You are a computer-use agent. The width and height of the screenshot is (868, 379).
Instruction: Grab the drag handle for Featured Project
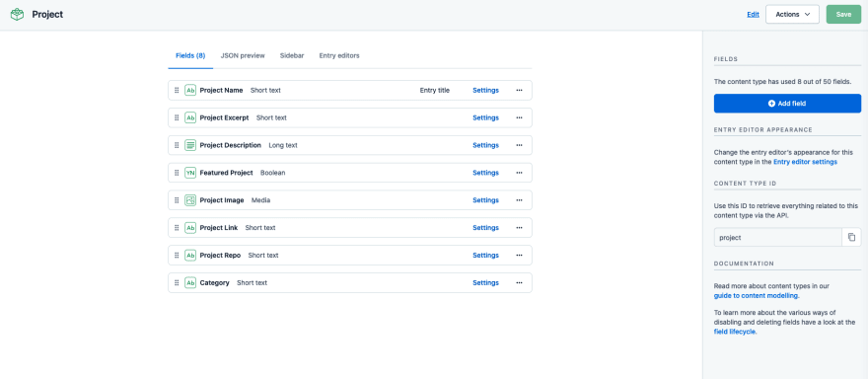[177, 173]
